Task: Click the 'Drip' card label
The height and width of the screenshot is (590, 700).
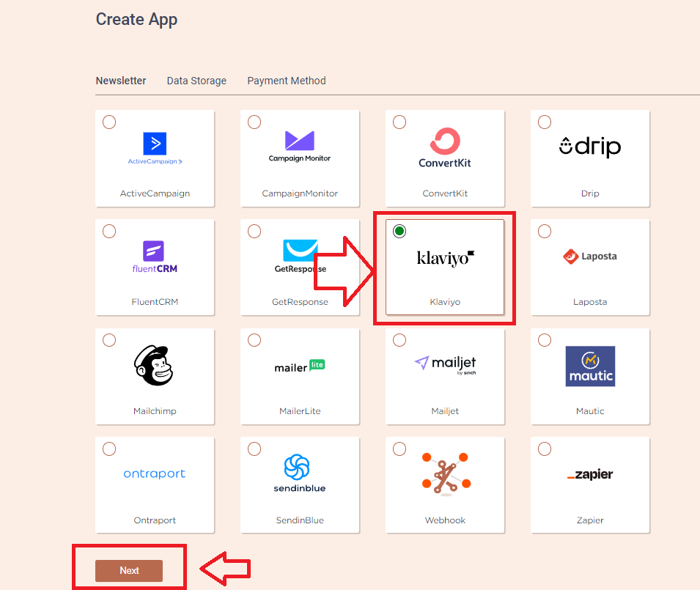Action: 590,193
